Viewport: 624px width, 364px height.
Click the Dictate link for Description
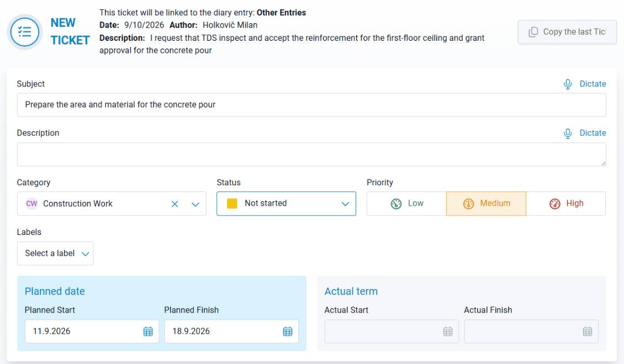[x=593, y=133]
